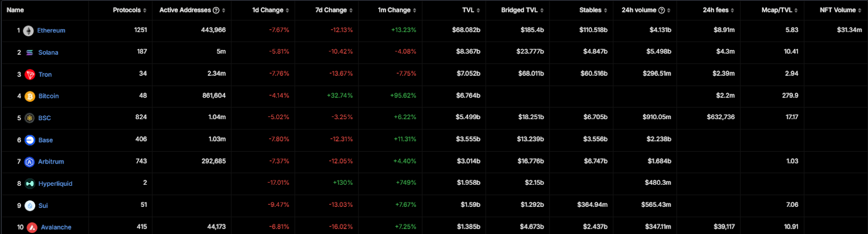Screen dimensions: 868x234
Task: Sort table by TVL column
Action: (471, 10)
